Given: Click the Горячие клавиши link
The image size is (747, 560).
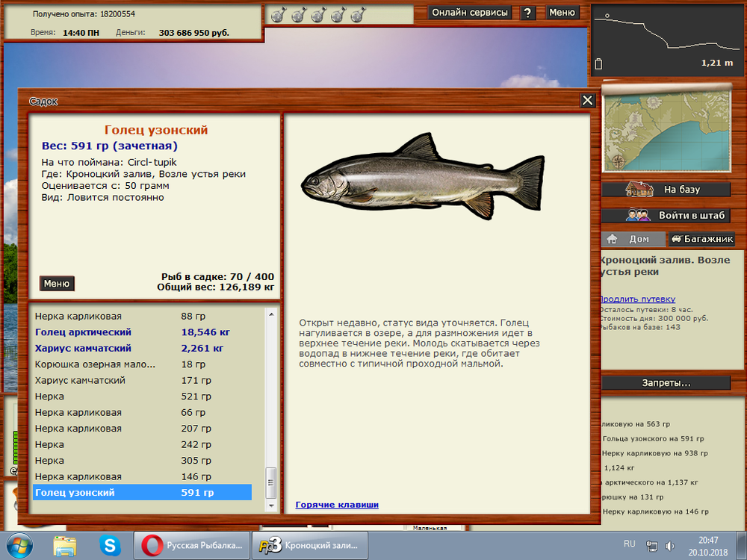Looking at the screenshot, I should 337,505.
